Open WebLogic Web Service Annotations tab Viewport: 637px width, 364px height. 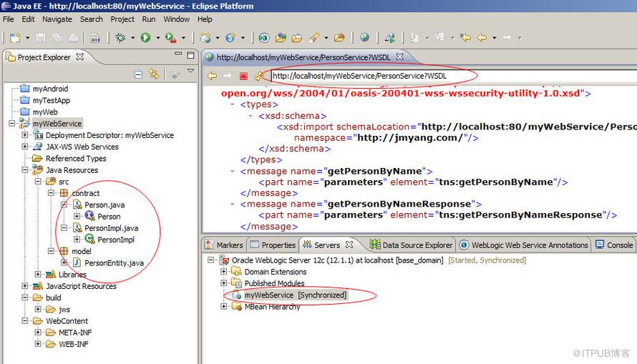point(524,245)
